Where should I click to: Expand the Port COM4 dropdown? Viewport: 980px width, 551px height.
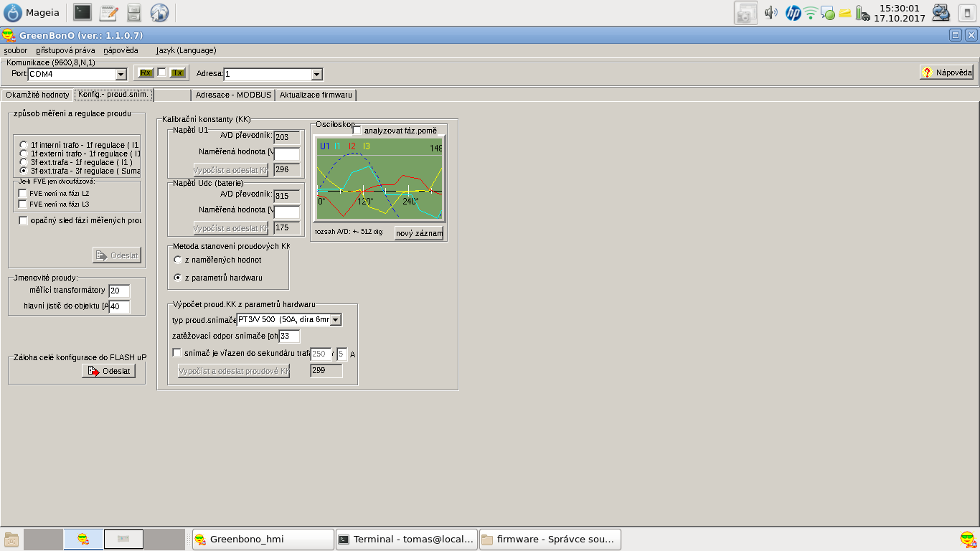click(121, 75)
